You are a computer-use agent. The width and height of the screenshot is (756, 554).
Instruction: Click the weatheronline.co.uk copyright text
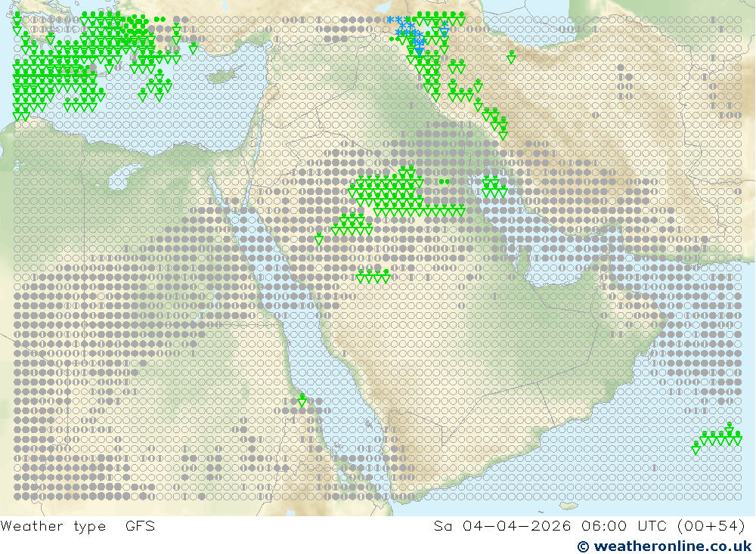(665, 546)
